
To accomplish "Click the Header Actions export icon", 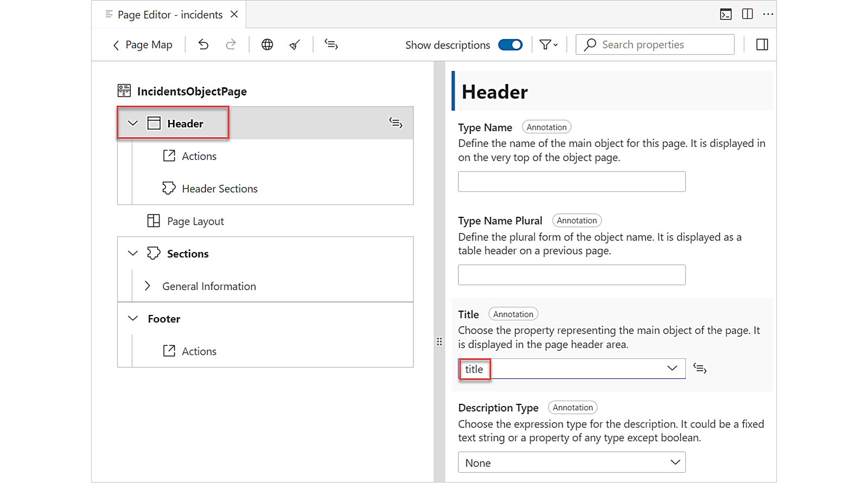I will click(x=169, y=156).
